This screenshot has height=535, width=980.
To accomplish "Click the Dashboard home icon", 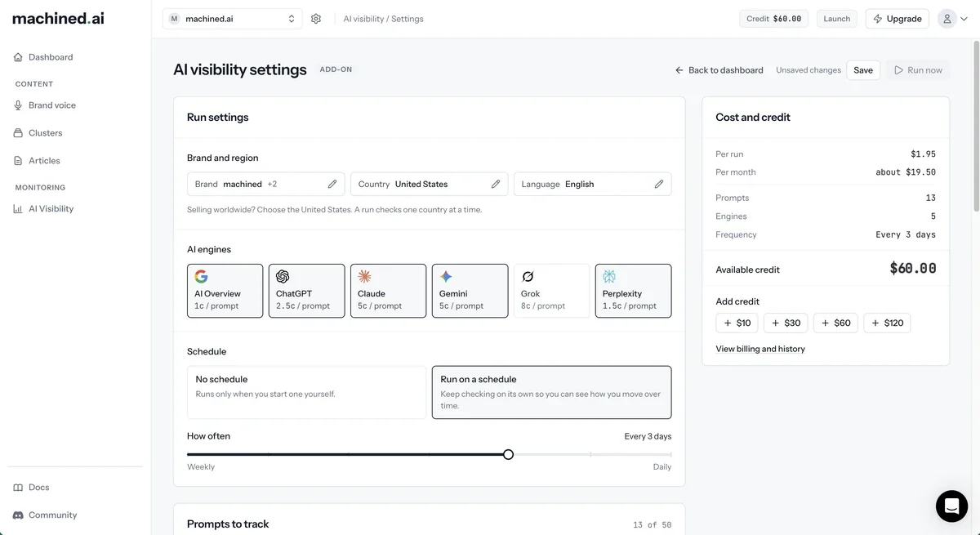I will 19,57.
